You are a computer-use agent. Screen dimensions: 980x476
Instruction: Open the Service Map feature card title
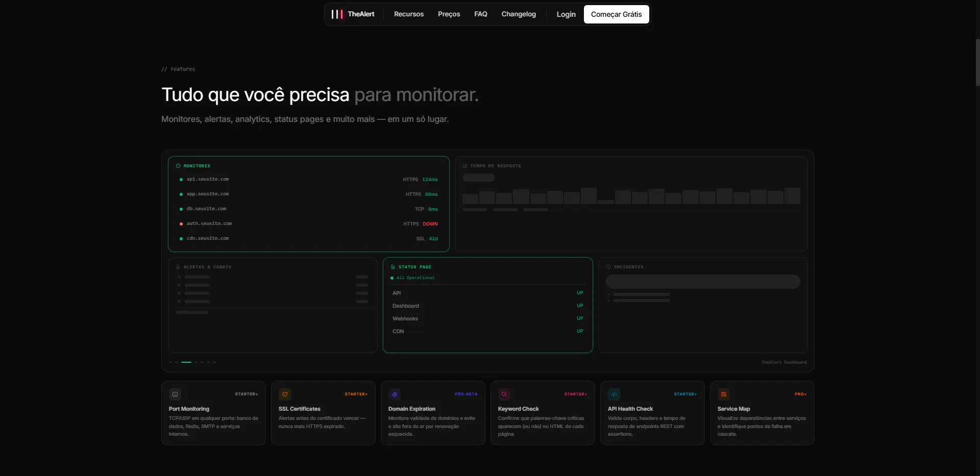coord(734,409)
